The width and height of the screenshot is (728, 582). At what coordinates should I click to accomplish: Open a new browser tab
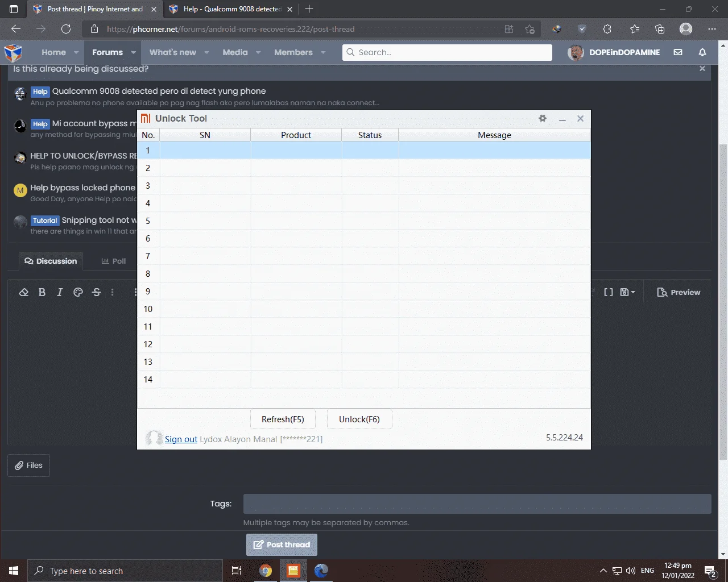tap(309, 9)
